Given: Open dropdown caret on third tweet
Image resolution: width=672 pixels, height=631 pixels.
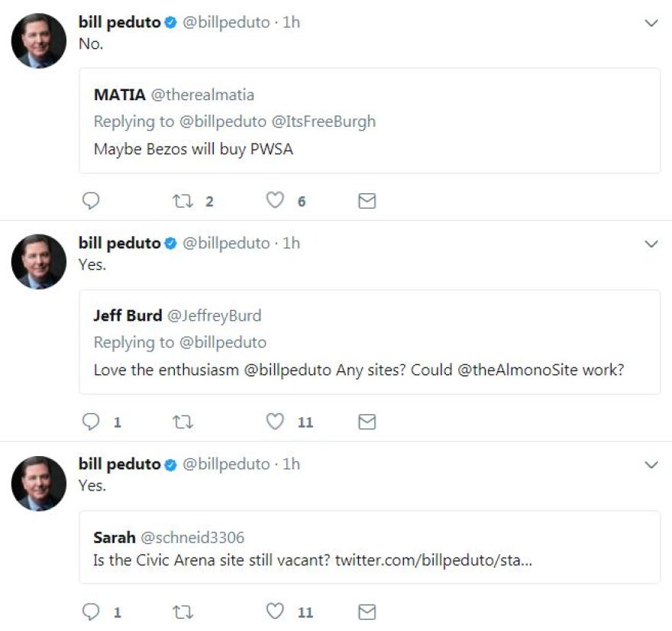Looking at the screenshot, I should coord(651,465).
